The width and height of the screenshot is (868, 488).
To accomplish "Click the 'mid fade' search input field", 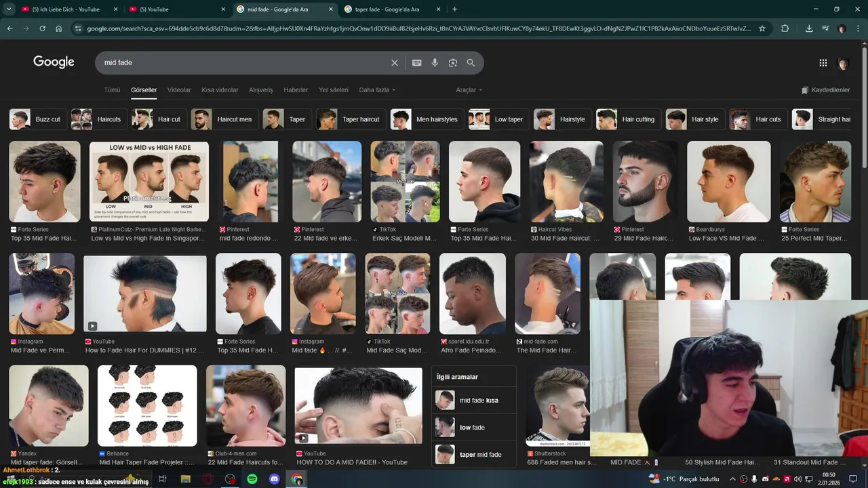I will (x=244, y=62).
